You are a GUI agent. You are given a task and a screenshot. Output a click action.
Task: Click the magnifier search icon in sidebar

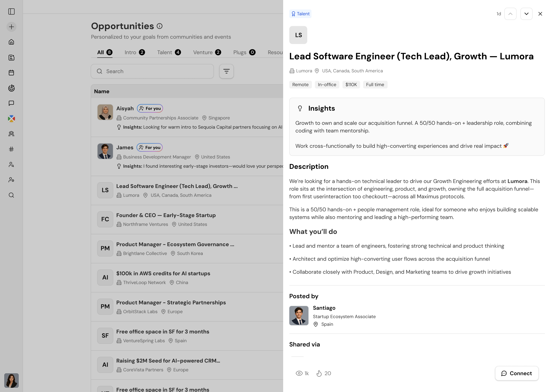click(11, 195)
